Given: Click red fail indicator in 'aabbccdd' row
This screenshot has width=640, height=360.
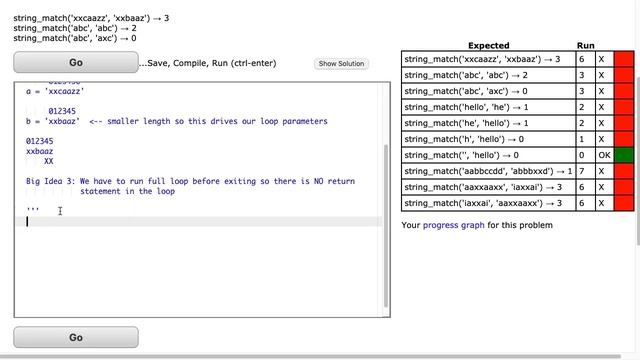Looking at the screenshot, I should [624, 171].
